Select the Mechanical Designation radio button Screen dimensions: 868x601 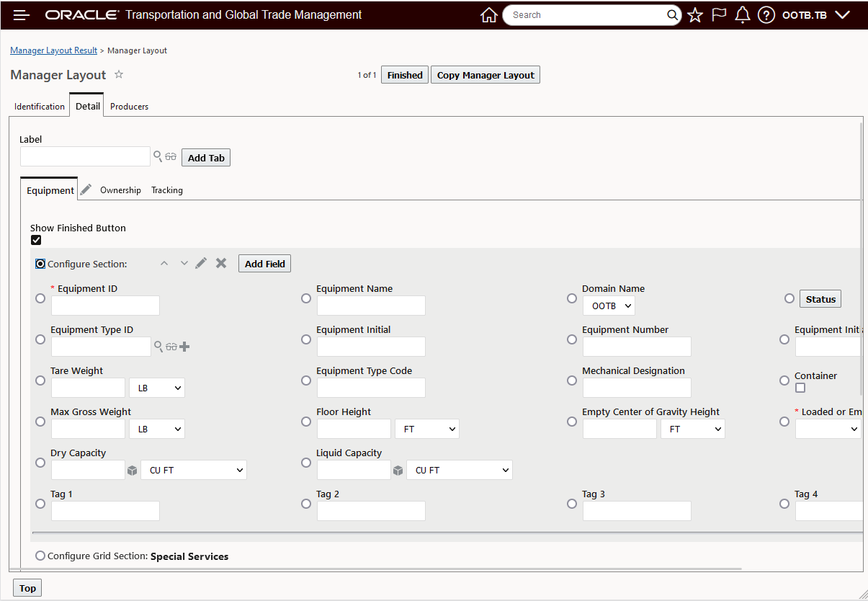(x=572, y=380)
